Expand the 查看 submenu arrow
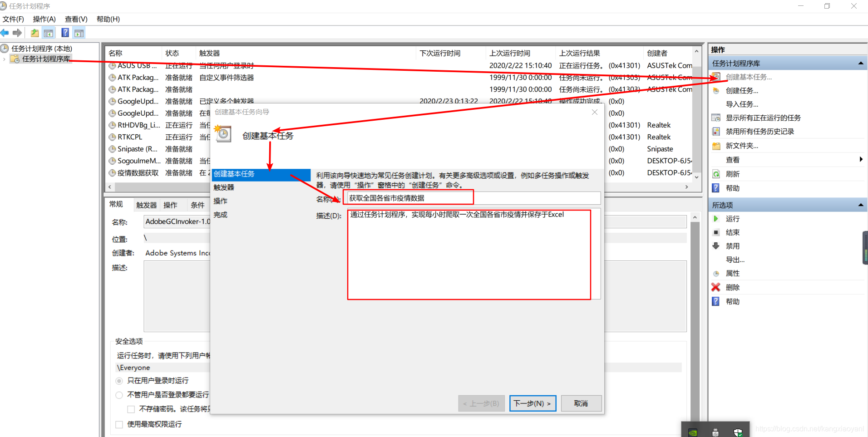 coord(861,159)
